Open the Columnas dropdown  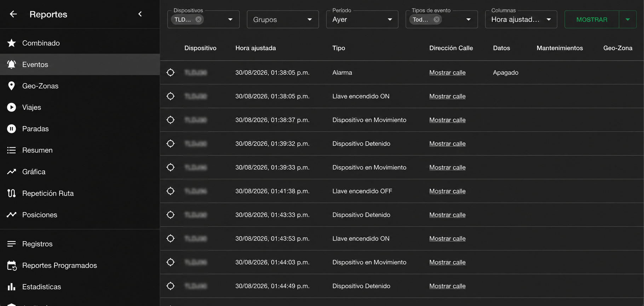tap(521, 19)
